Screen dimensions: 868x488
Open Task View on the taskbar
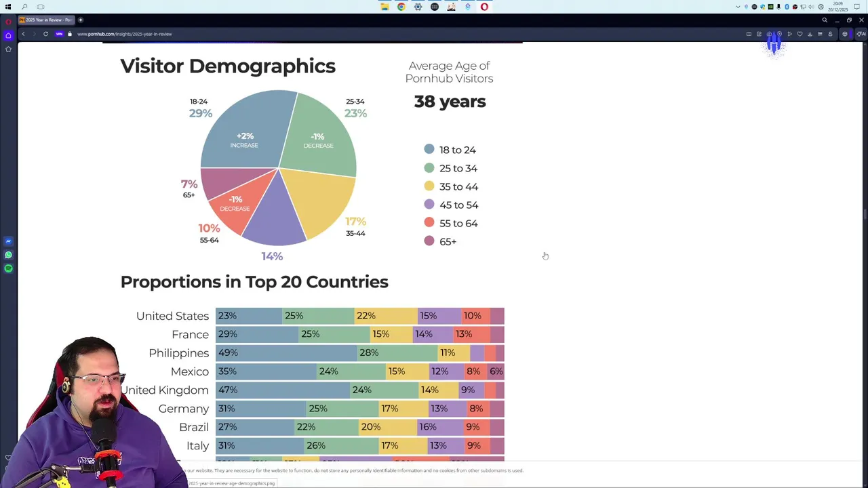pos(41,7)
